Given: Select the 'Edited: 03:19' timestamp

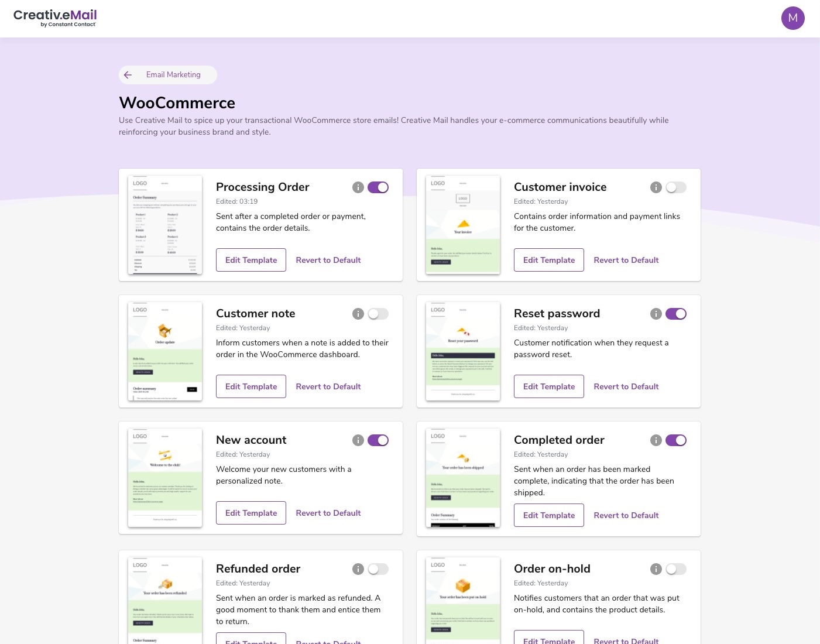Looking at the screenshot, I should [x=237, y=201].
